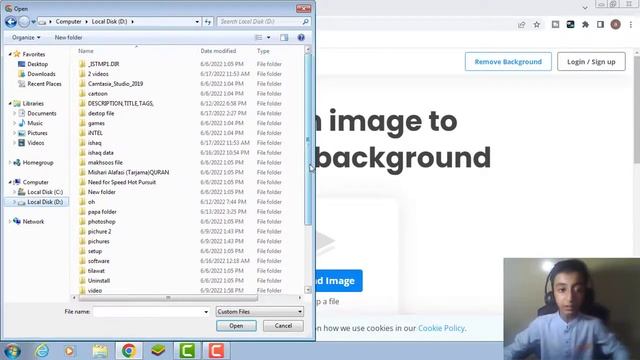The image size is (640, 360).
Task: Select Downloads in the Favorites list
Action: pos(41,74)
